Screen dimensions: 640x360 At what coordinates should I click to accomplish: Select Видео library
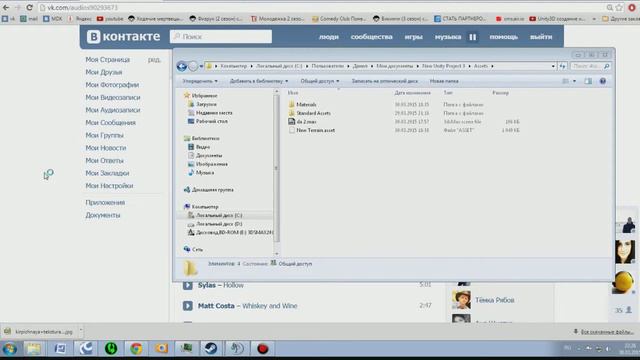click(x=202, y=147)
